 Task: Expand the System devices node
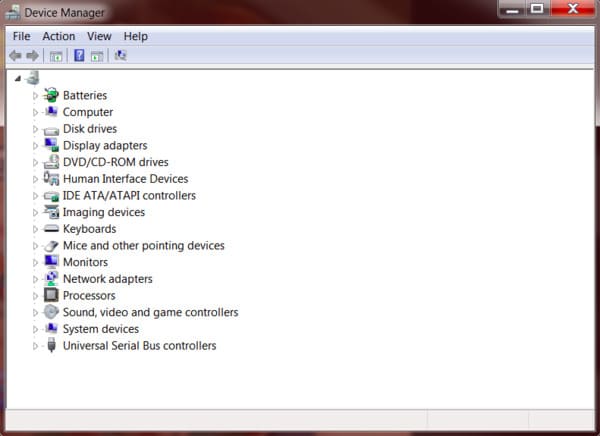point(35,329)
